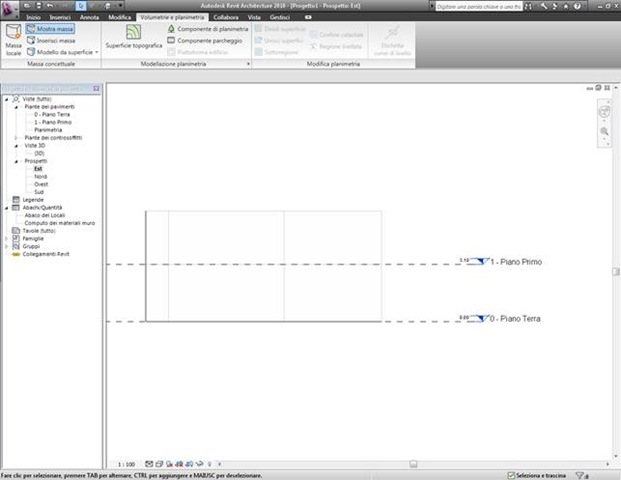Open Computo dei materiali muro schedule
Viewport: 621px width, 480px height.
[x=59, y=223]
